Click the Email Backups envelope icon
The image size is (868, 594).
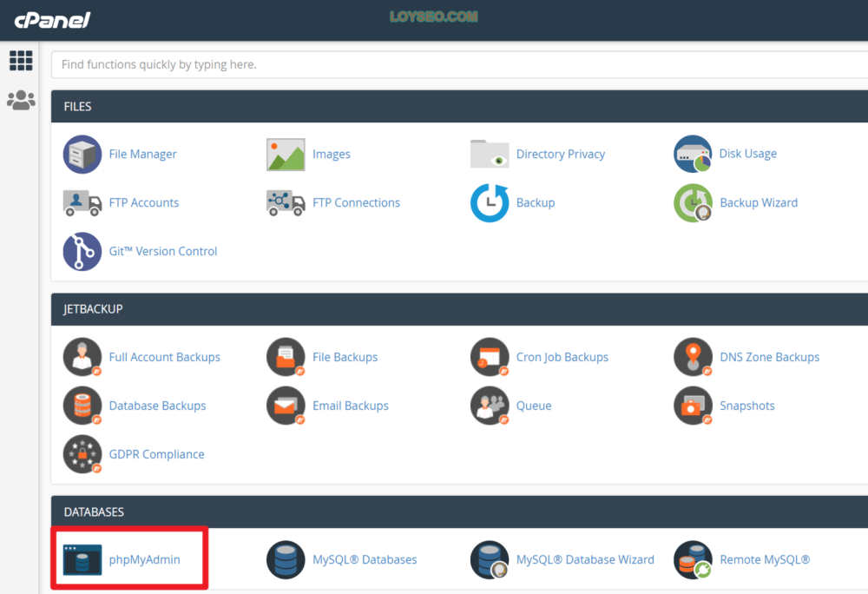tap(286, 406)
